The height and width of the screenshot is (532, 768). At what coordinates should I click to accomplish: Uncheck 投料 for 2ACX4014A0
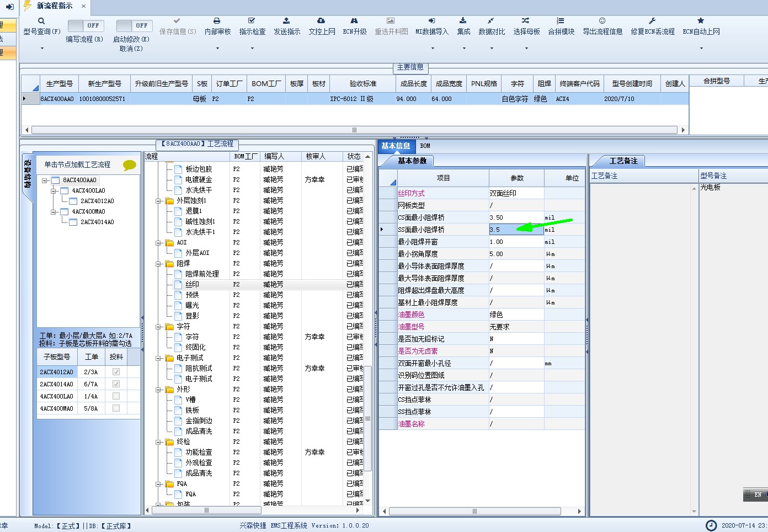[x=116, y=384]
